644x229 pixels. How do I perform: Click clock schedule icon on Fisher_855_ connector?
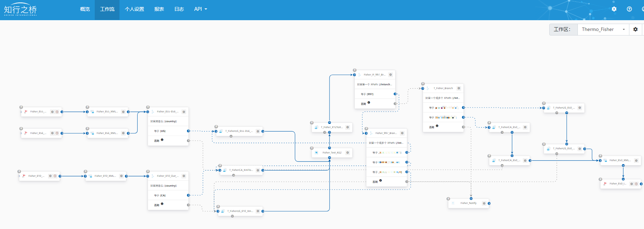pos(57,112)
